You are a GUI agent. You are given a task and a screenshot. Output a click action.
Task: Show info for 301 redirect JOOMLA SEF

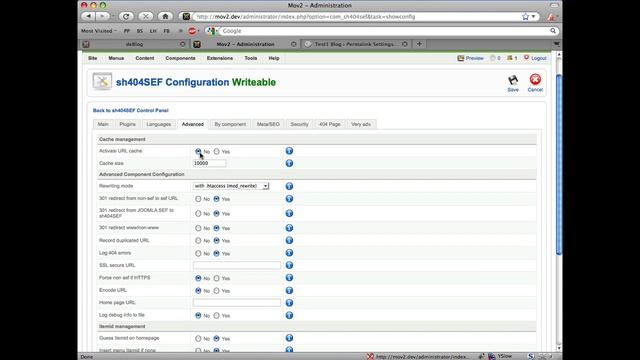pos(289,213)
